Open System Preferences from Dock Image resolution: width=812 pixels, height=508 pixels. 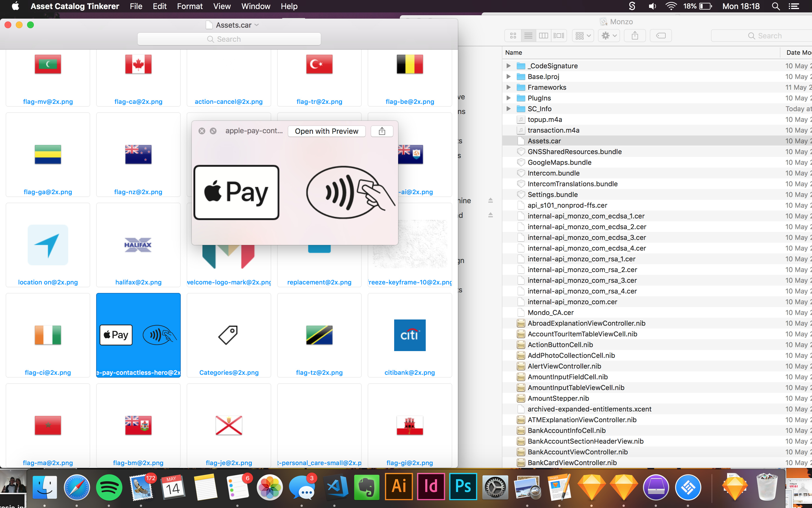495,487
